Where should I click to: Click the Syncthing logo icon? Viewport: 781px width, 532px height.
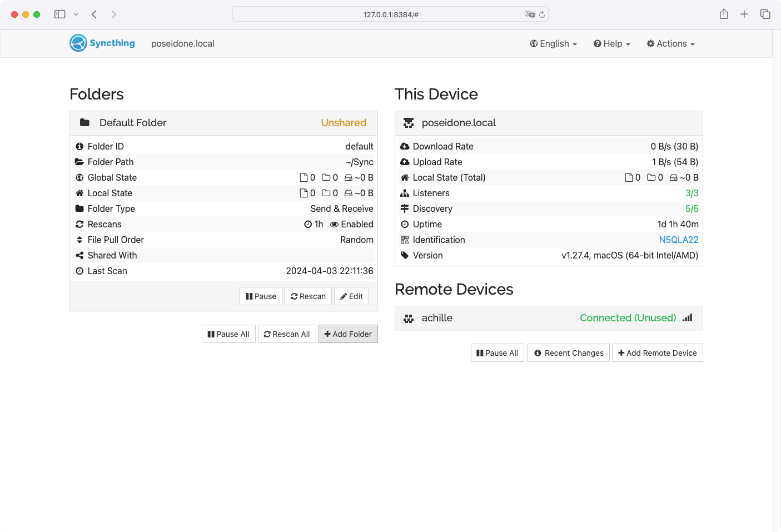click(x=78, y=43)
